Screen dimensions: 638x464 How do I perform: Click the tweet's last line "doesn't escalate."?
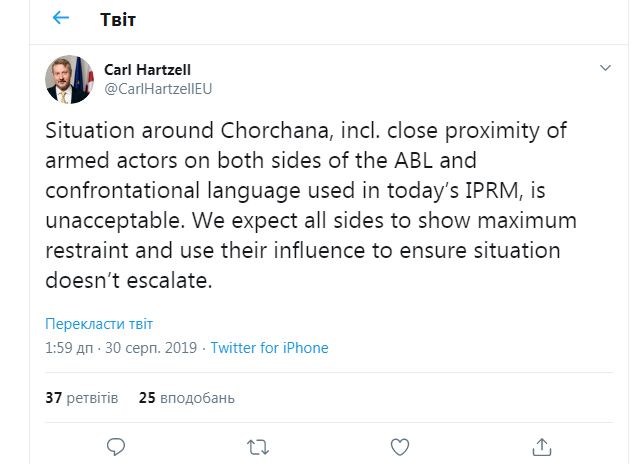tap(129, 281)
